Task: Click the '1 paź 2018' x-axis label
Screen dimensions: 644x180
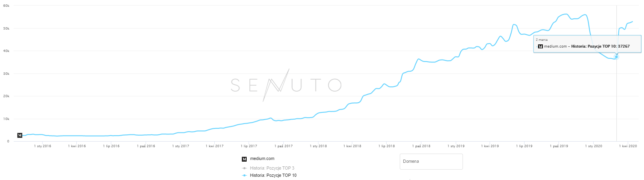Action: 421,146
